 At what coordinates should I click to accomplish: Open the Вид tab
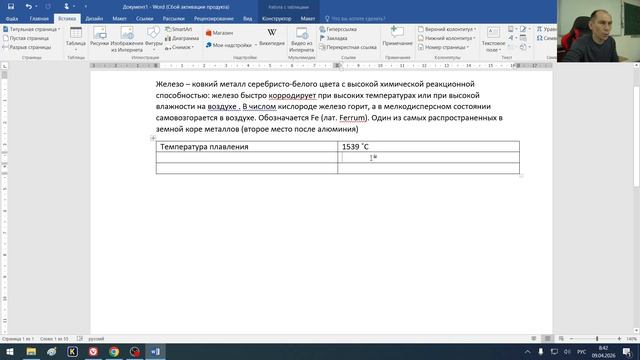(x=247, y=19)
